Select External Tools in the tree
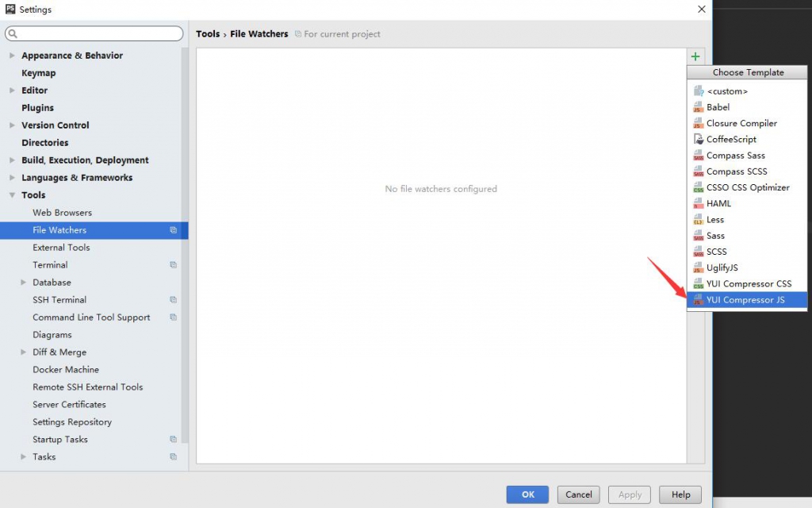Viewport: 812px width, 508px height. [61, 248]
